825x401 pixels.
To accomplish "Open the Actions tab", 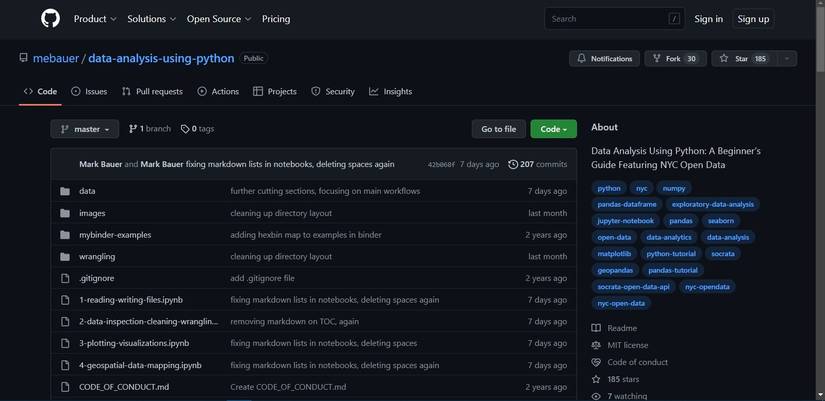I will (218, 92).
